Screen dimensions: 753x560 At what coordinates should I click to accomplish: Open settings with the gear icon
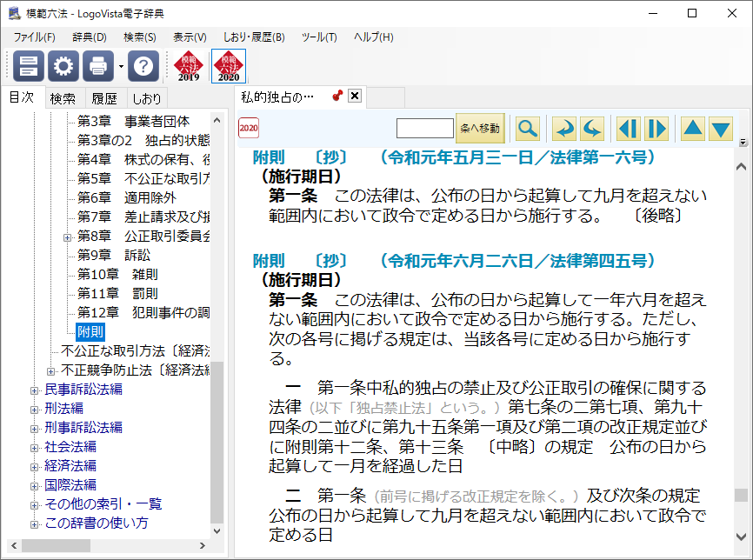pos(63,66)
